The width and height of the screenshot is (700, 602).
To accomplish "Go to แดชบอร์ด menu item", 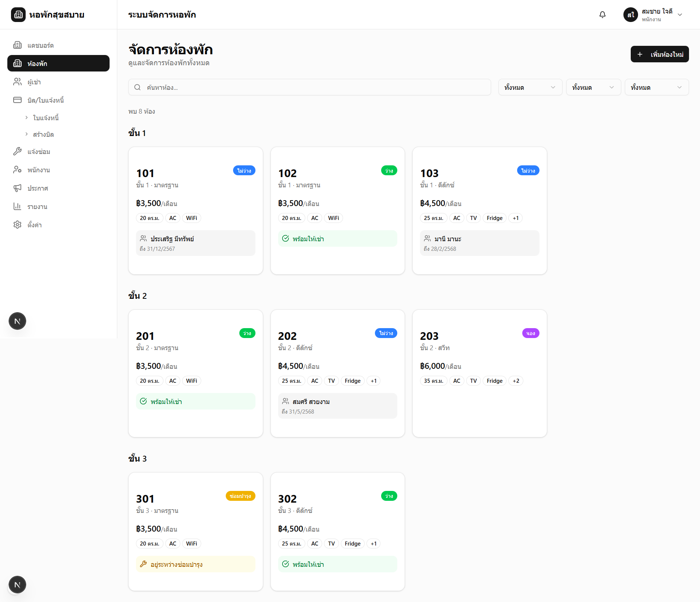I will click(58, 45).
